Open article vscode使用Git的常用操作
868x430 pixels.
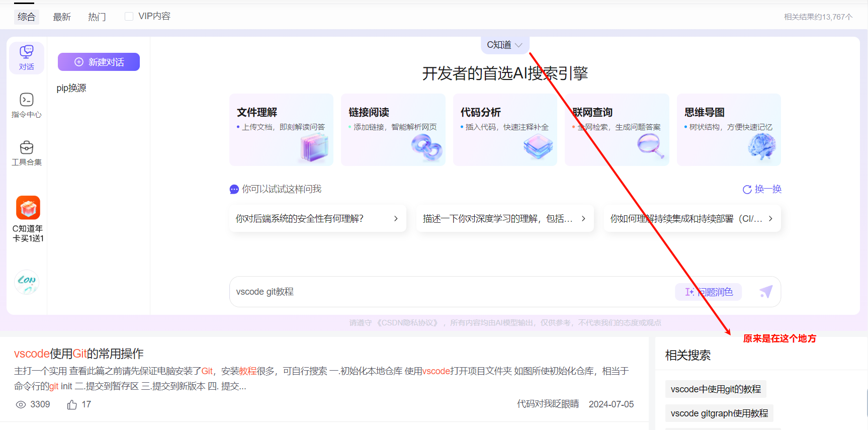79,354
